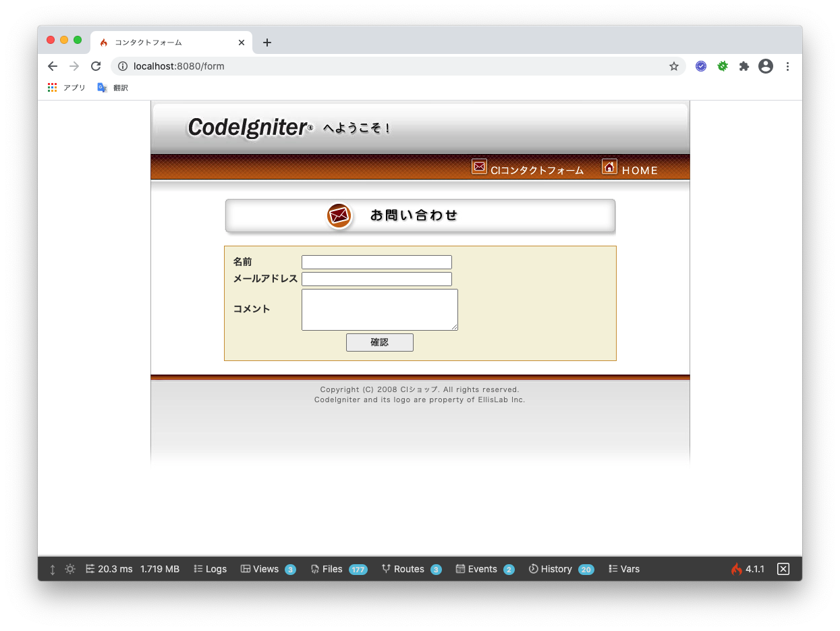Image resolution: width=840 pixels, height=631 pixels.
Task: Toggle debug toolbar position arrow icon
Action: 53,569
